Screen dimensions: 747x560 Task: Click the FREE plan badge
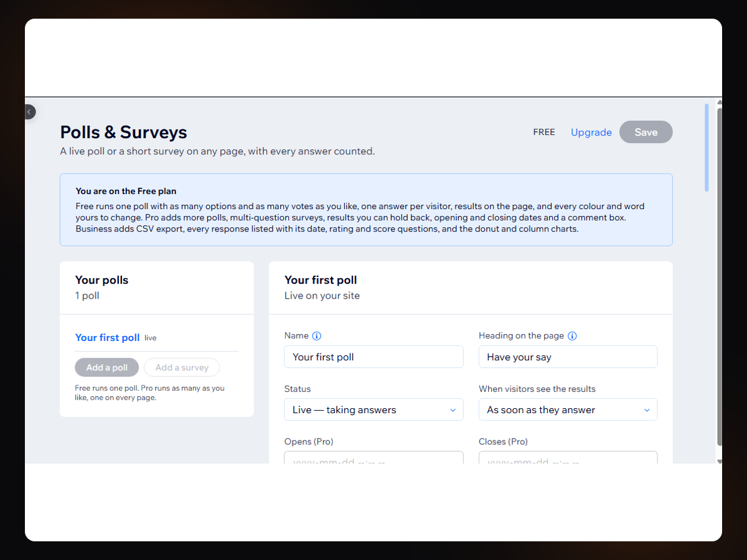tap(544, 133)
